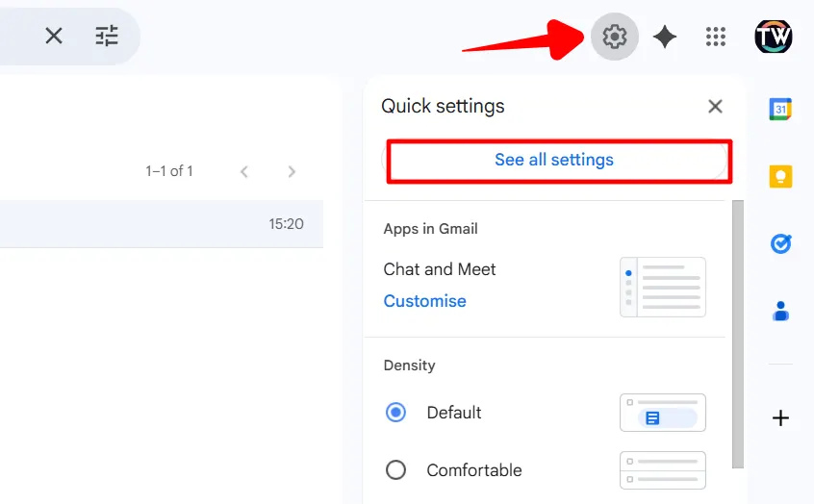Click the Customise link
Viewport: 814px width, 504px height.
[x=424, y=301]
